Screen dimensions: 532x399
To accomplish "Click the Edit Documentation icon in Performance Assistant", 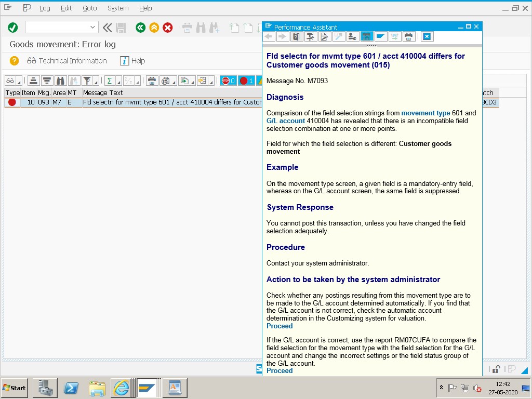I will click(x=324, y=36).
